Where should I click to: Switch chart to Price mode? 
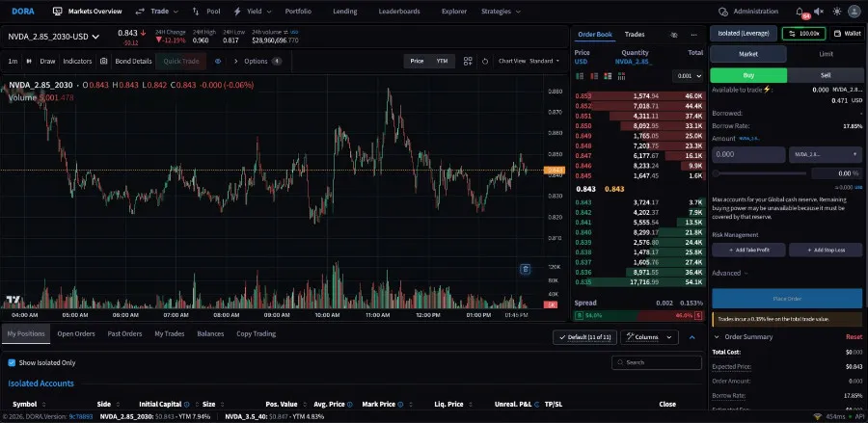click(x=417, y=62)
